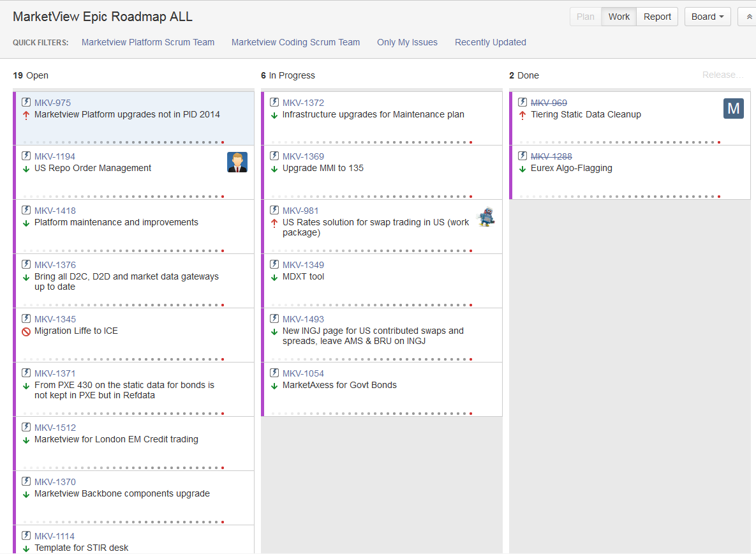The height and width of the screenshot is (554, 756).
Task: Click the epic icon beside MKV-1194
Action: pyautogui.click(x=26, y=156)
